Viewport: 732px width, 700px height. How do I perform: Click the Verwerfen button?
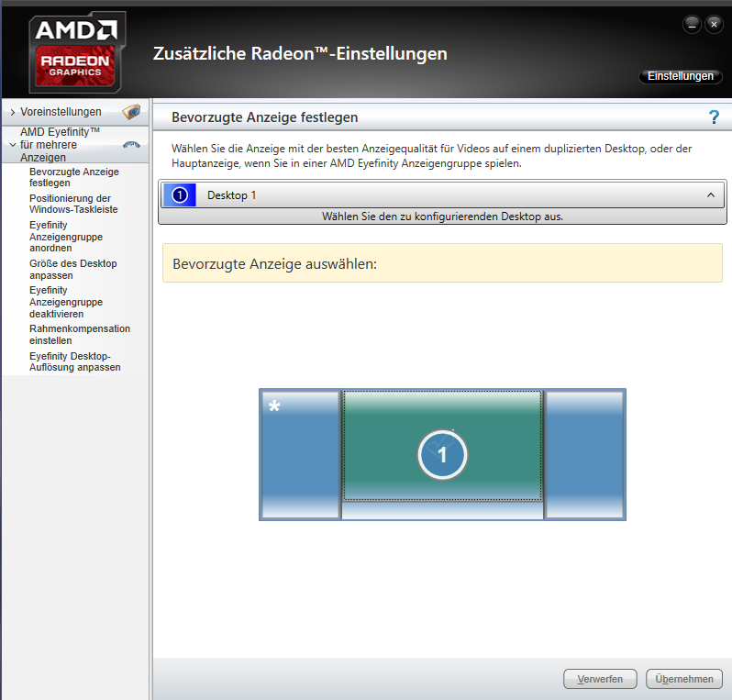point(600,679)
